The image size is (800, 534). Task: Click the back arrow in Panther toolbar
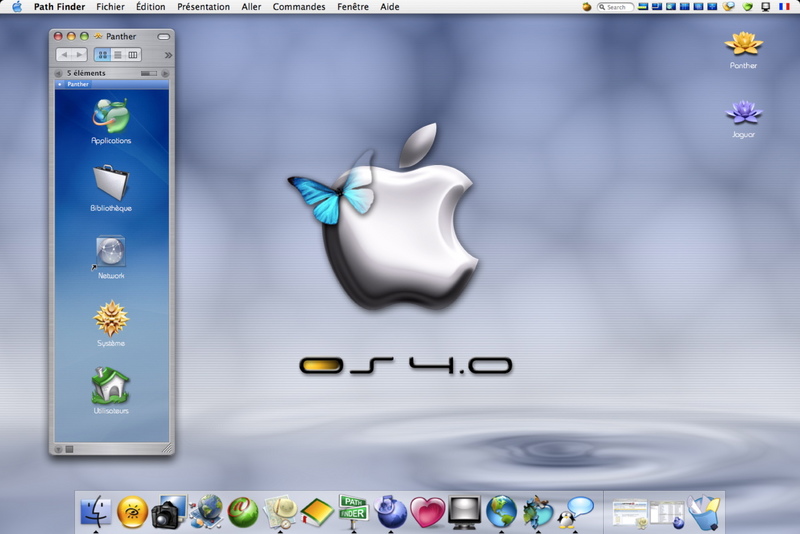[64, 55]
